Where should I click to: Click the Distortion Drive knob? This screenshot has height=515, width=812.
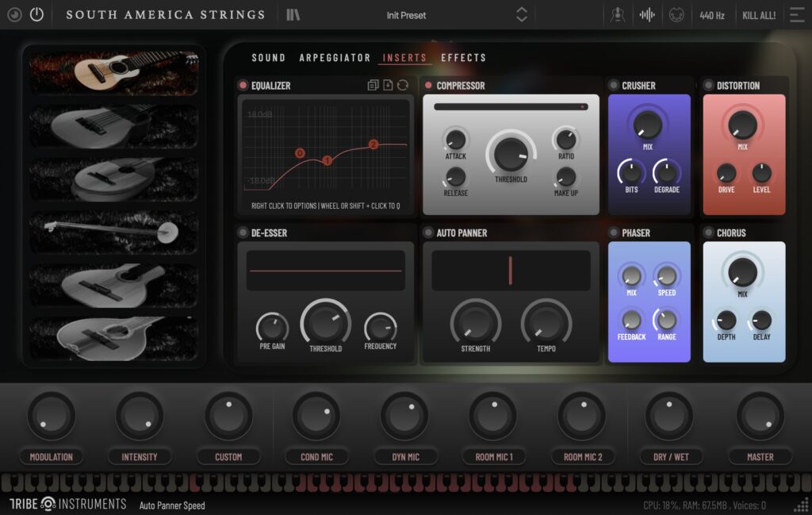pyautogui.click(x=726, y=173)
